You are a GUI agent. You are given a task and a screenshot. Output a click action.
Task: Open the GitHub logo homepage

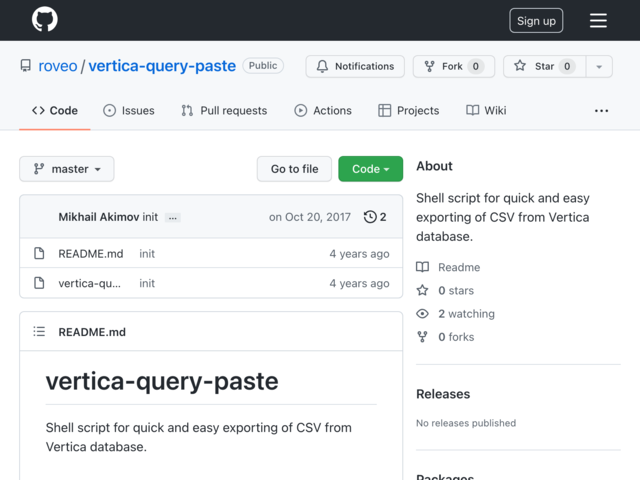(44, 19)
